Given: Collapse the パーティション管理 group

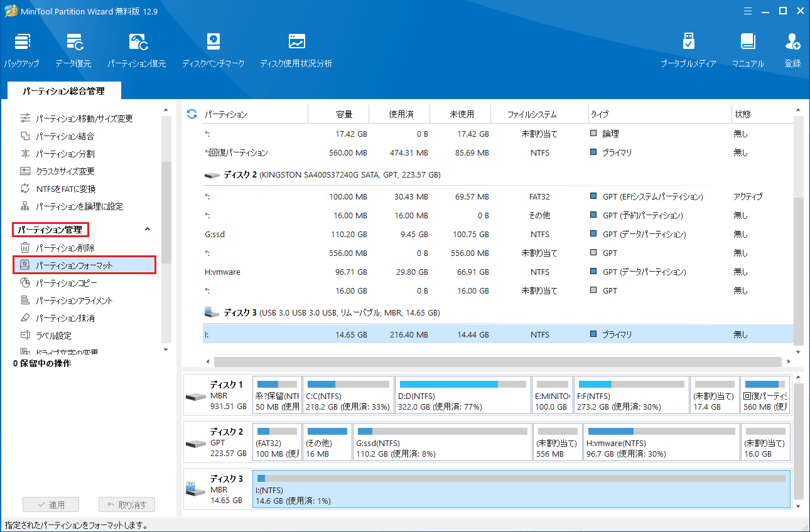Looking at the screenshot, I should (x=147, y=230).
